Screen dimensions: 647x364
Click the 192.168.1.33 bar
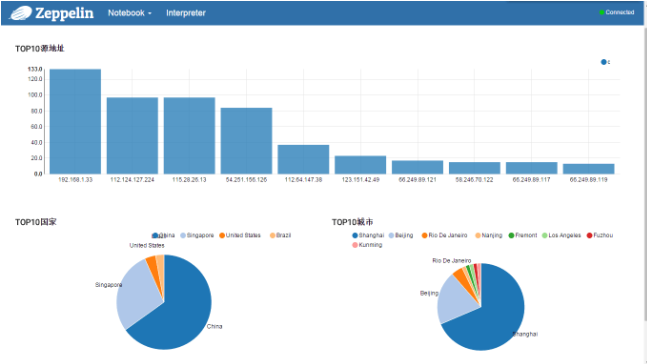75,121
